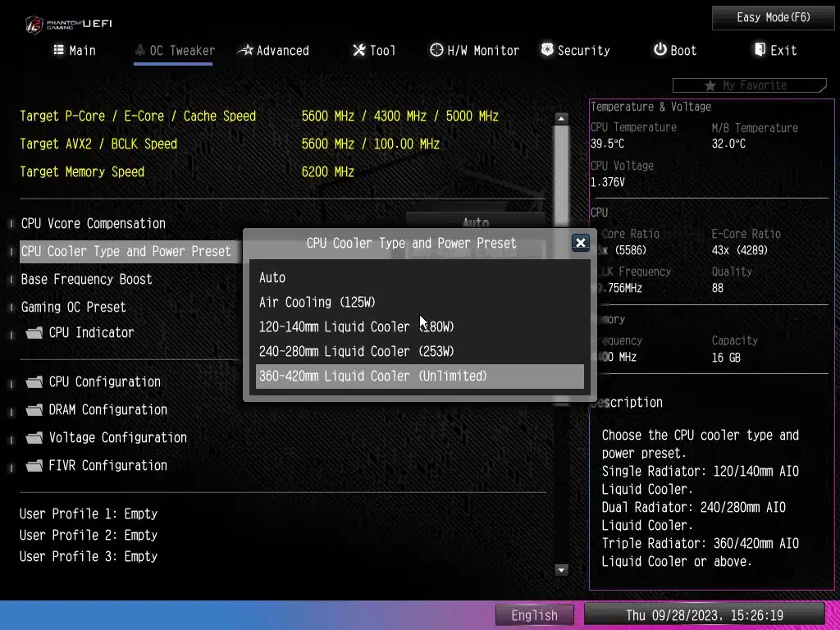Click the Exit door icon
Screen dimensions: 840x630
point(760,50)
